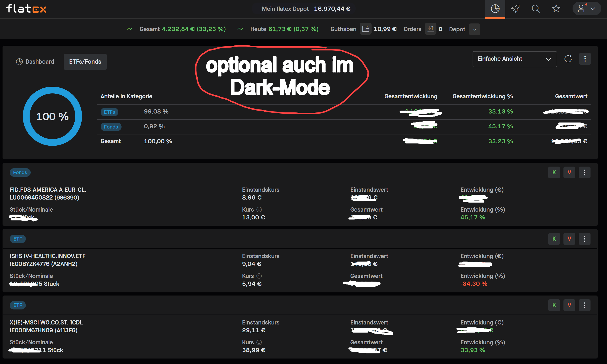Click K buy button for X(IE)-MSCI WO.CO.ST.
The width and height of the screenshot is (607, 364).
click(x=554, y=305)
